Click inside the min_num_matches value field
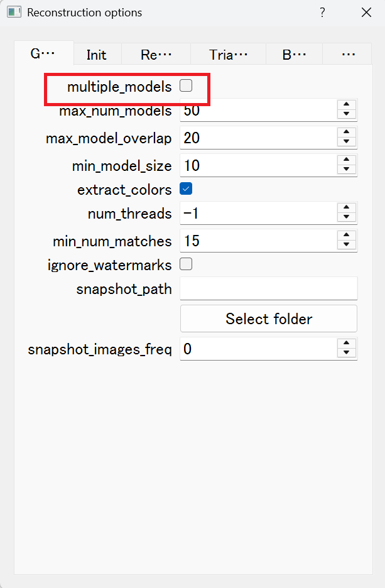This screenshot has width=385, height=588. [259, 241]
